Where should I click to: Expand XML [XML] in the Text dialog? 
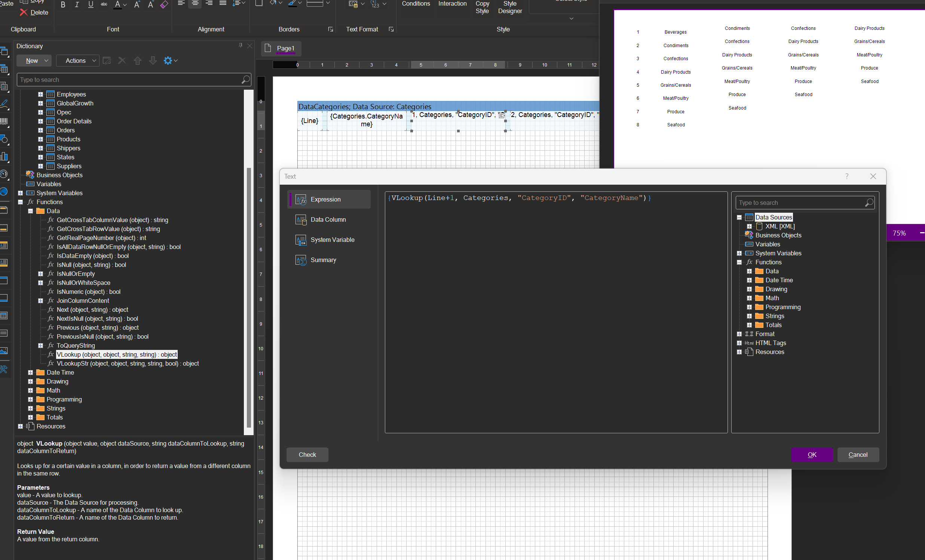click(749, 226)
